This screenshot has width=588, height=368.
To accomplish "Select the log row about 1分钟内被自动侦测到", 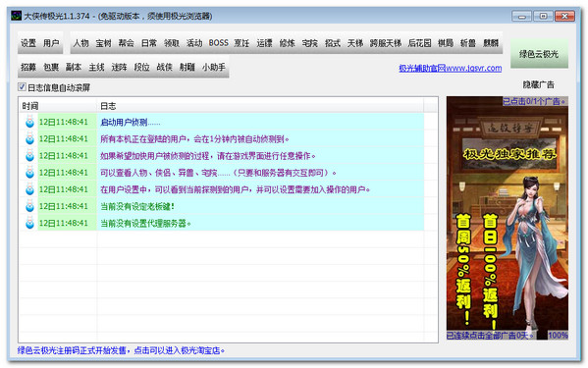I will (x=221, y=139).
